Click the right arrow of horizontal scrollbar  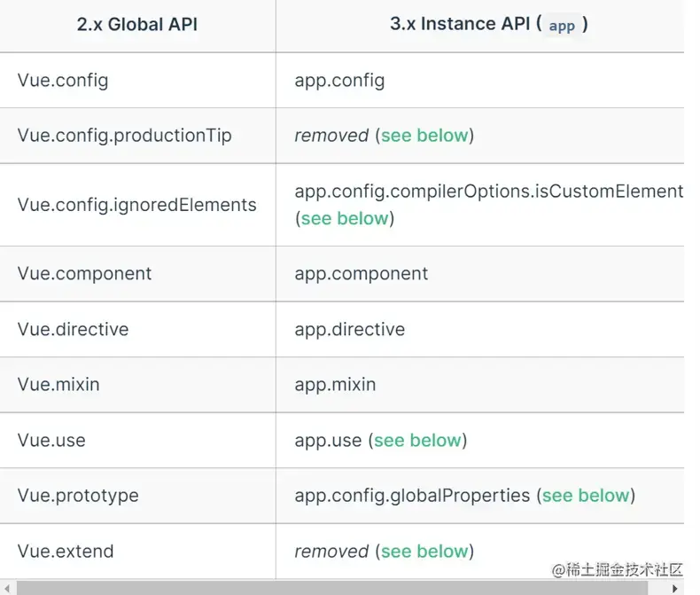[x=676, y=588]
